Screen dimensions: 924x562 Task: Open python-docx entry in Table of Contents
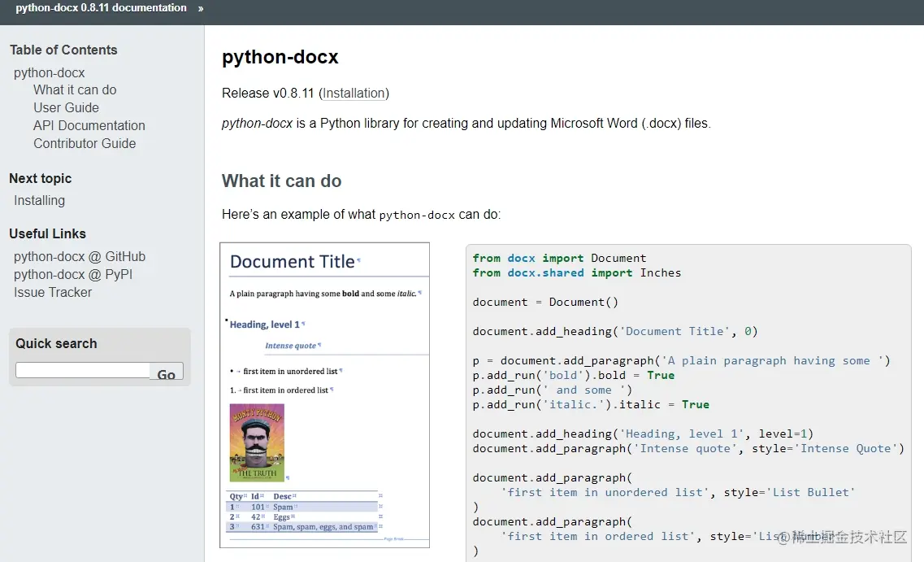click(50, 72)
